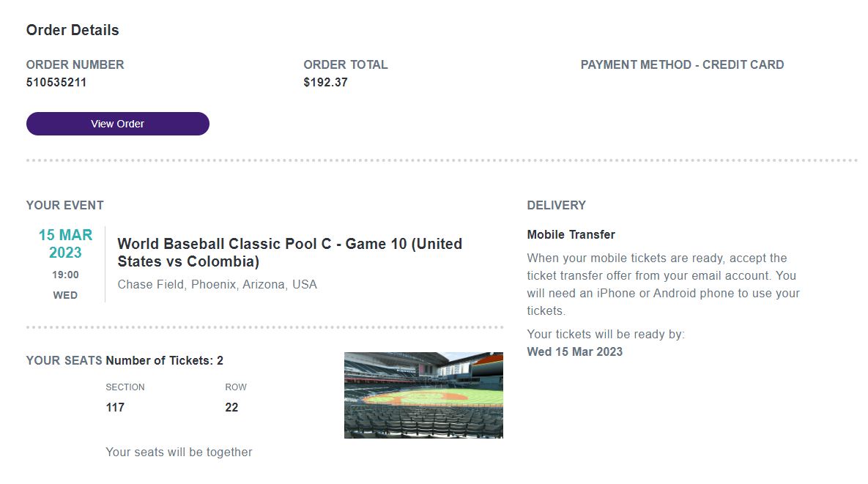Screen dimensions: 868x484
Task: Click the Your seats will be together note
Action: (179, 452)
